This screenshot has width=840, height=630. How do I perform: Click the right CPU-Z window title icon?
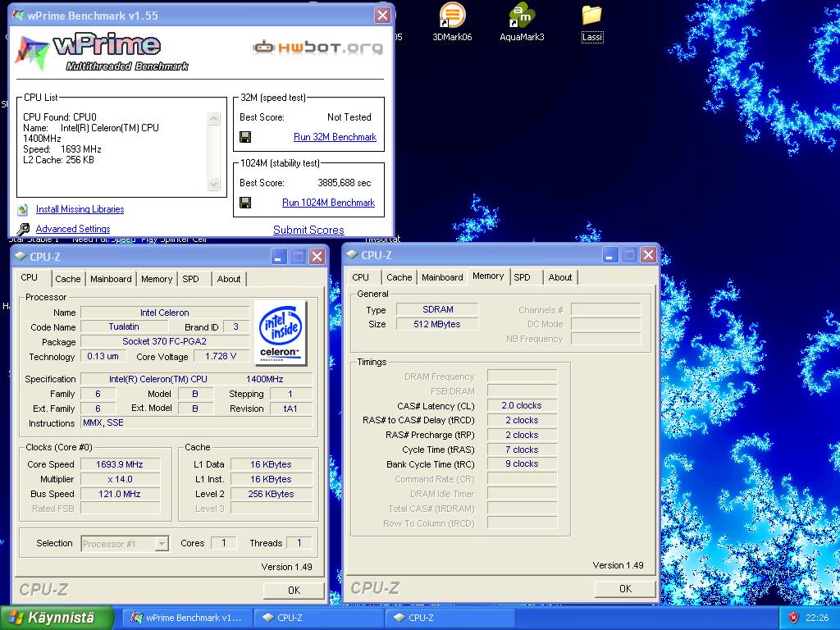[352, 254]
